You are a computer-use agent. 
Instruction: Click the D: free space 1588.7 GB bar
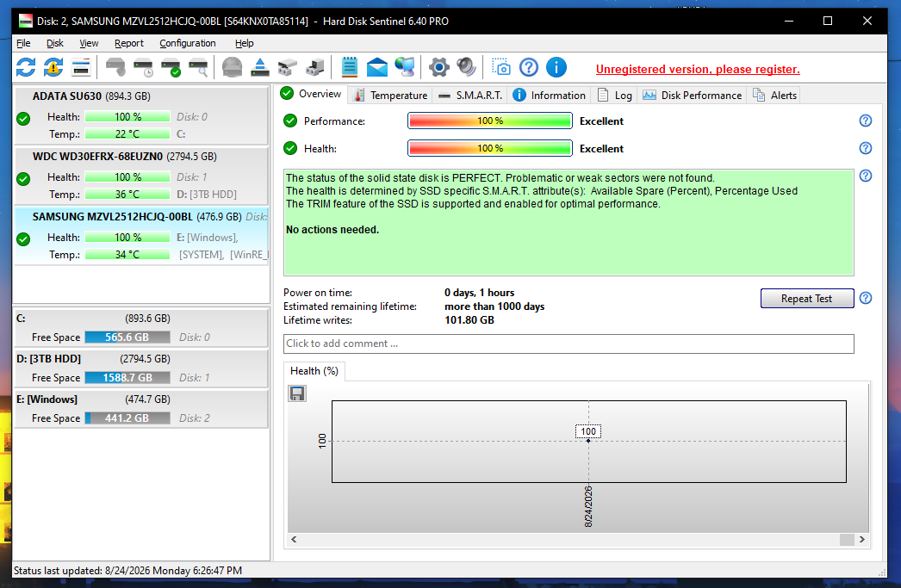coord(127,378)
